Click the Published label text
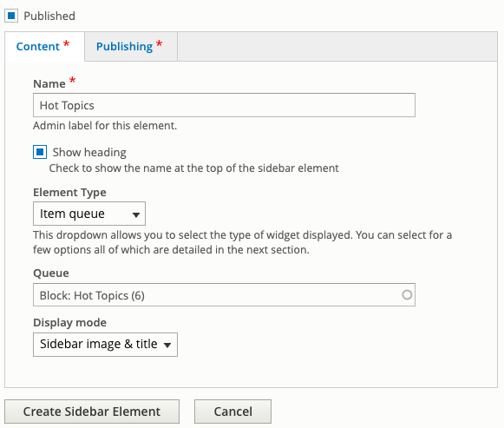Viewport: 504px width, 428px height. pos(49,16)
